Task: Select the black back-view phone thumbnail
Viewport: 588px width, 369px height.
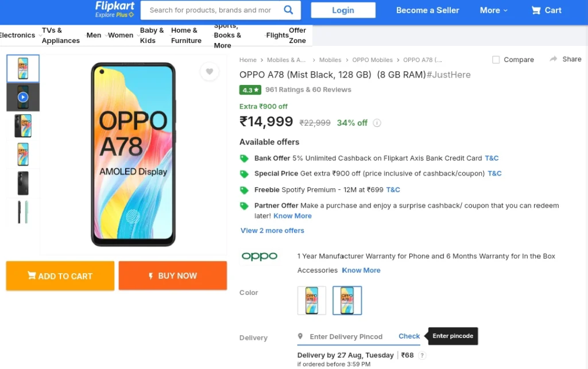Action: pos(23,183)
